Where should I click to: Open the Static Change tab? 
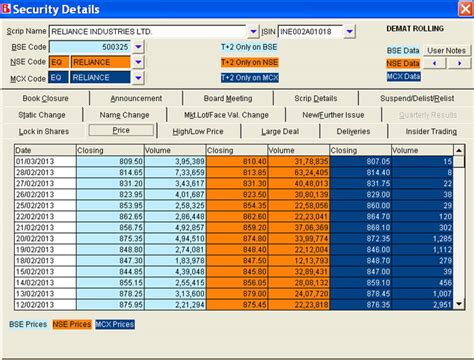pos(42,115)
